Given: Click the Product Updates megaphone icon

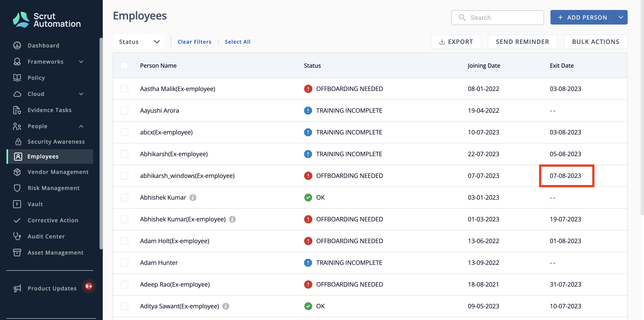Looking at the screenshot, I should (17, 288).
